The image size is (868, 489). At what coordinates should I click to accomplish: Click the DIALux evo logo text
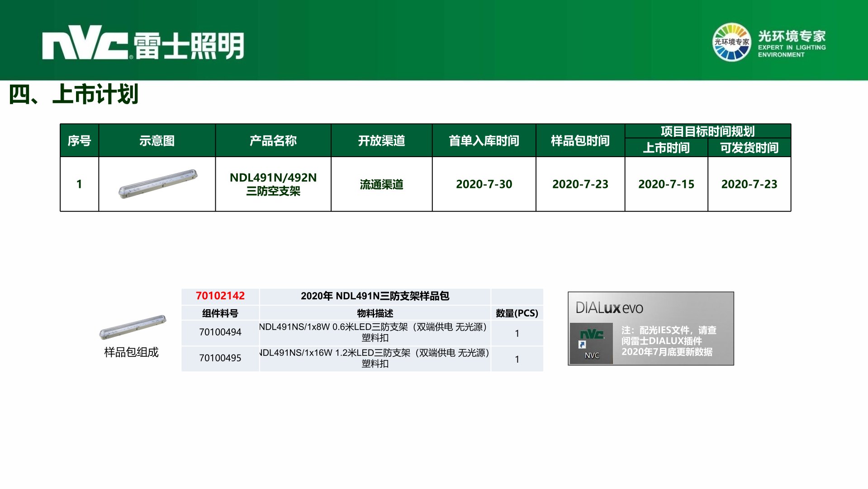pos(609,308)
